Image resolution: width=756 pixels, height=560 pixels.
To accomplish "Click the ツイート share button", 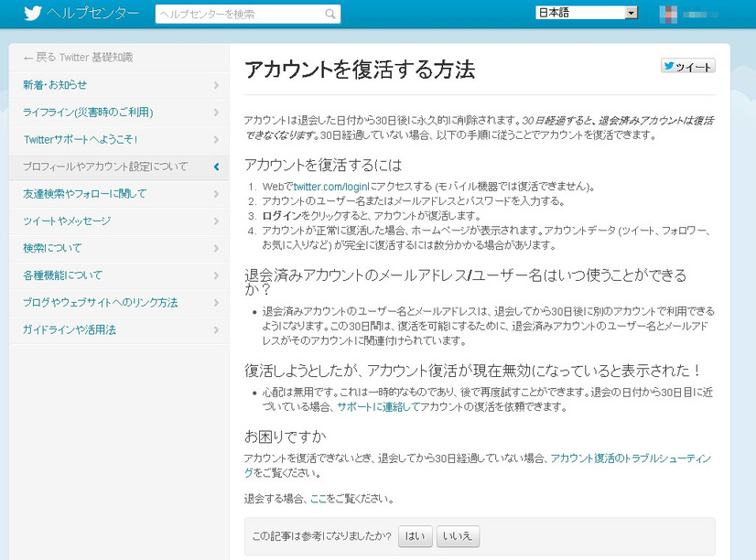I will (x=688, y=66).
